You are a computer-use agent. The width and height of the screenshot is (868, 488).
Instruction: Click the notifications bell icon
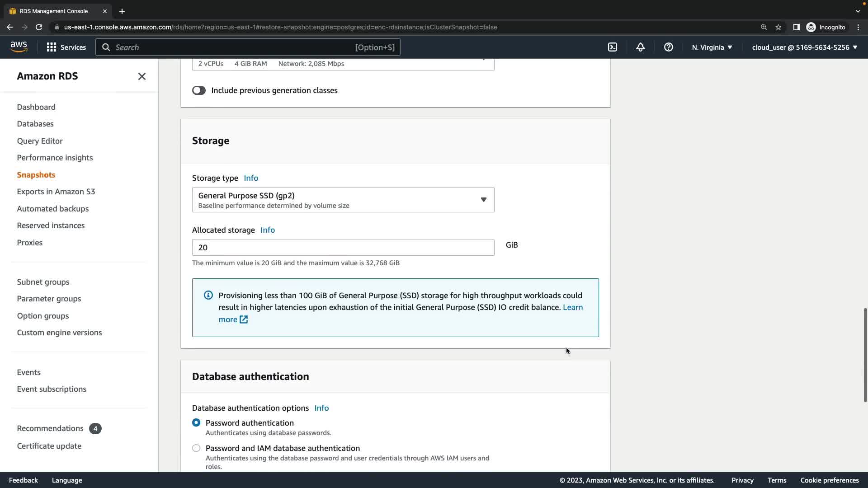pyautogui.click(x=640, y=47)
